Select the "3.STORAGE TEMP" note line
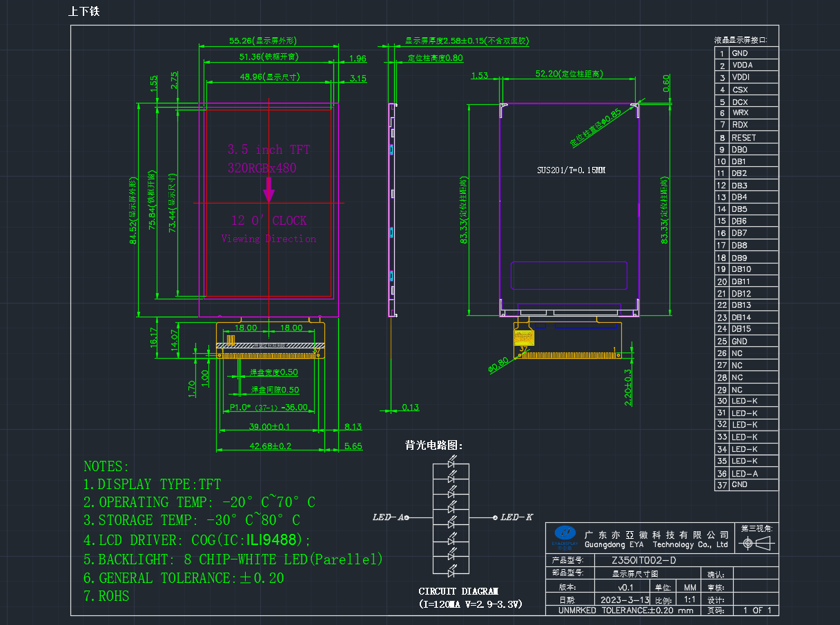This screenshot has width=840, height=625. pos(192,520)
